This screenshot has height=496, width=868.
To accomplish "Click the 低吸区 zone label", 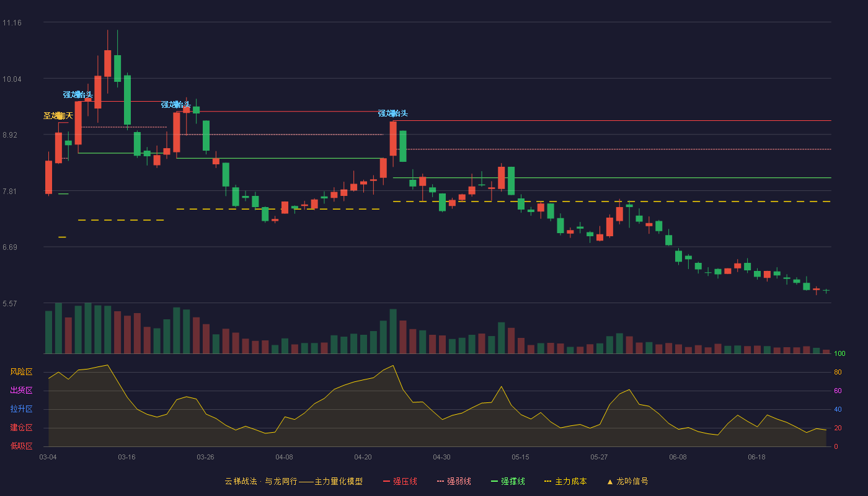I will click(21, 446).
